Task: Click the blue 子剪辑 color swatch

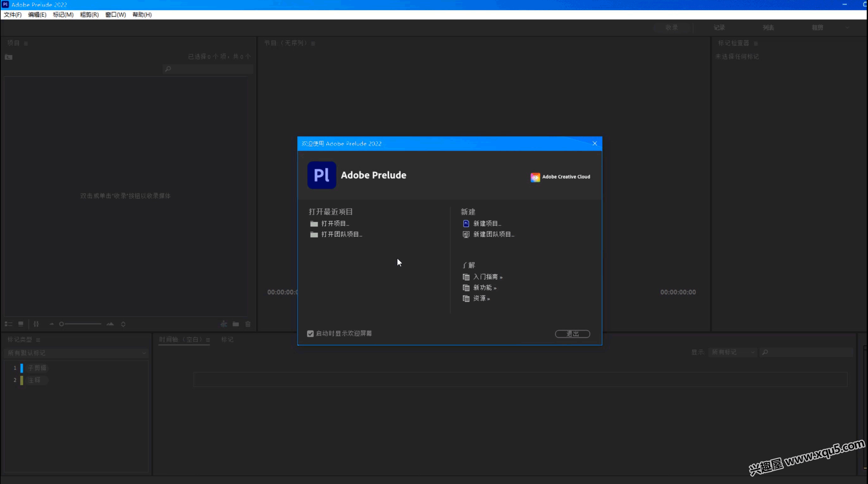Action: coord(22,368)
